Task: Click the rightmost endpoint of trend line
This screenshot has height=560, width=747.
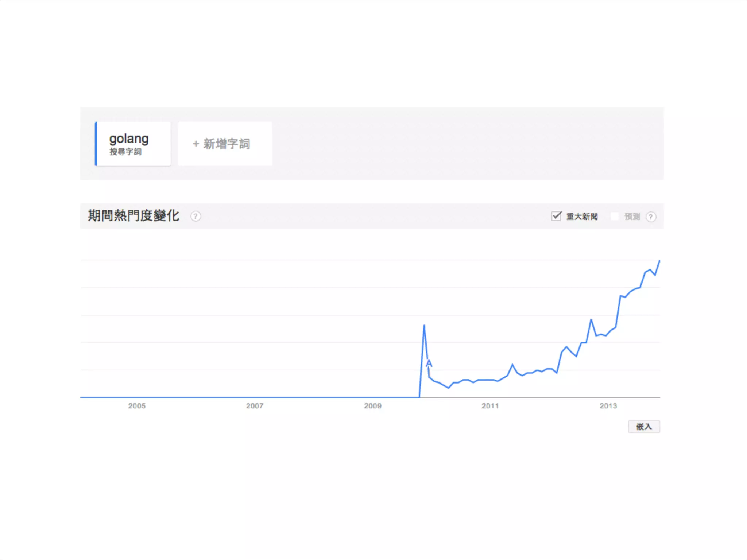Action: (659, 260)
